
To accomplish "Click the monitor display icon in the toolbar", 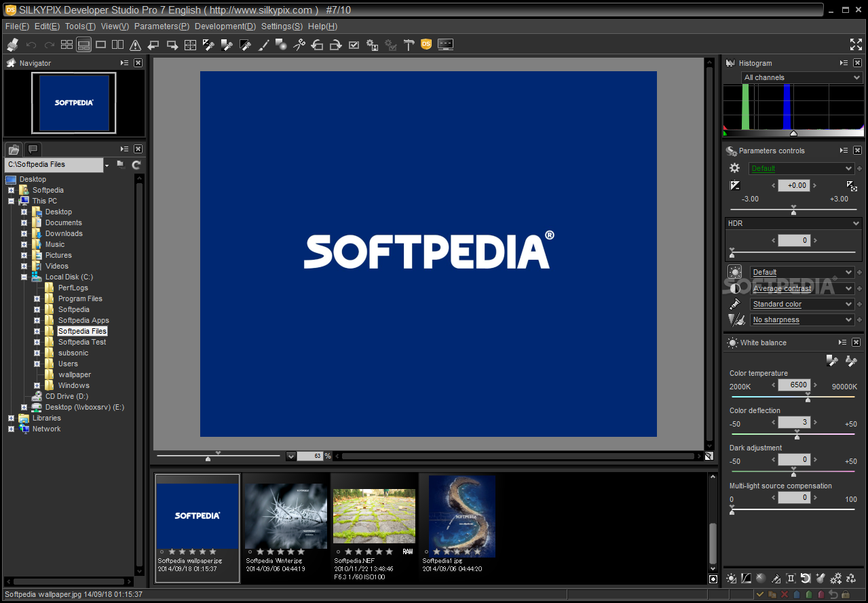I will pos(445,44).
